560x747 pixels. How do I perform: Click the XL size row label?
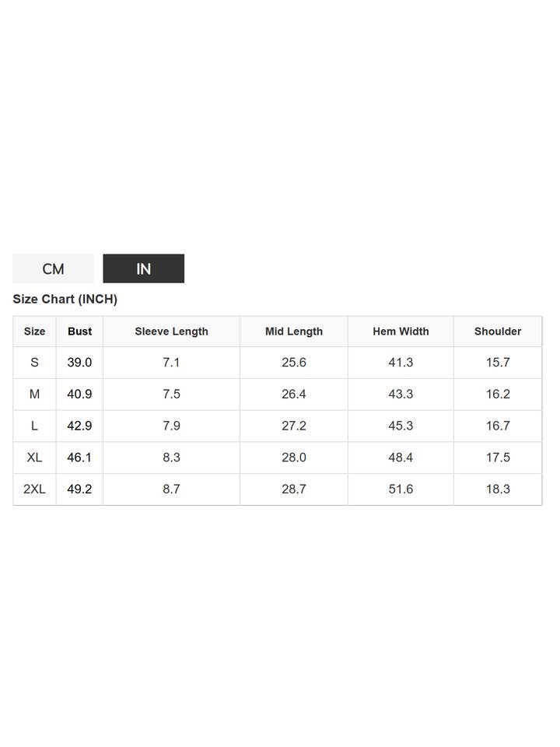[x=34, y=458]
